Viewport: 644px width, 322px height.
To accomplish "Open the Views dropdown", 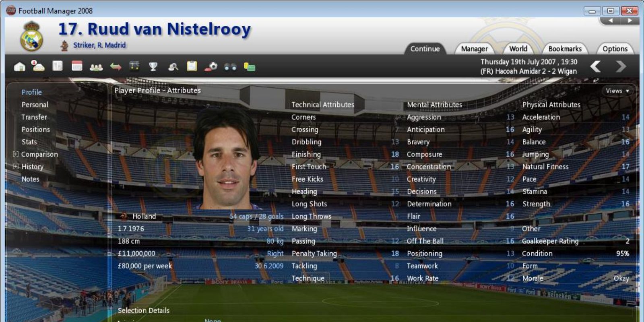I will tap(617, 91).
